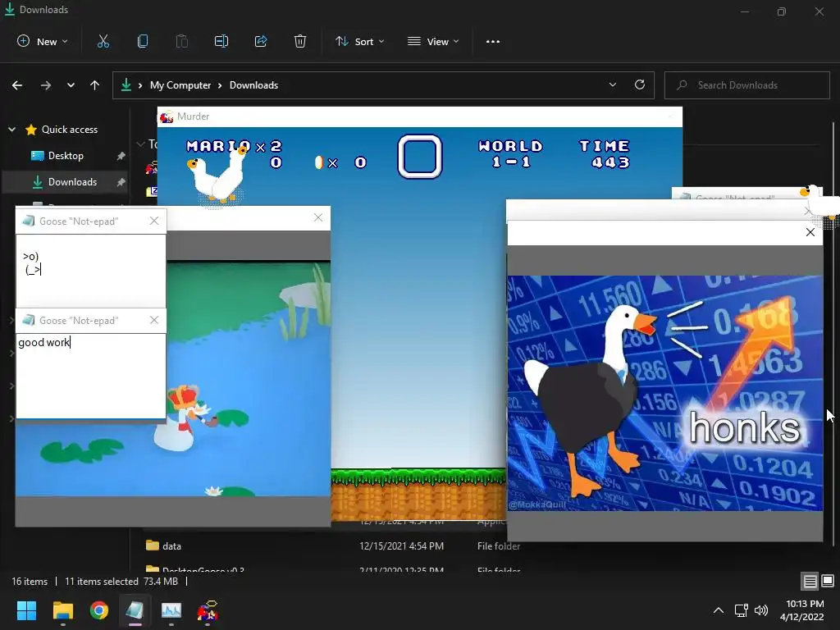Click the 11 items selected status text
Image resolution: width=840 pixels, height=630 pixels.
click(x=101, y=582)
